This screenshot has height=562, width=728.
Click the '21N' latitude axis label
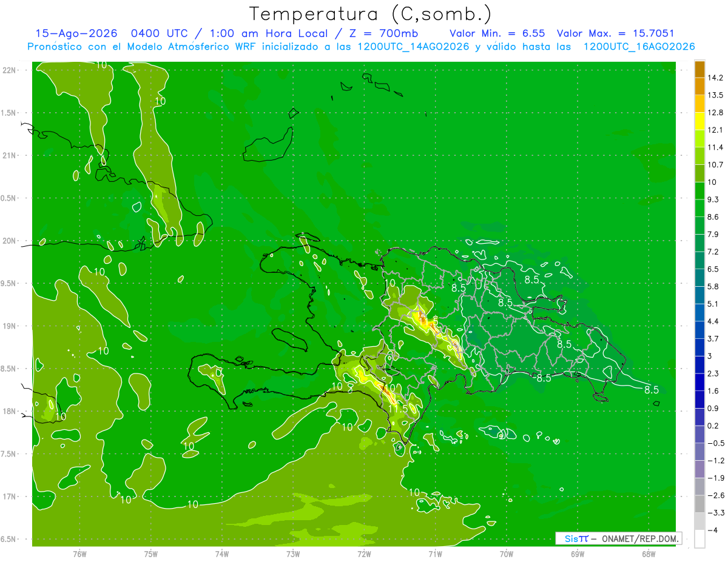pyautogui.click(x=9, y=156)
